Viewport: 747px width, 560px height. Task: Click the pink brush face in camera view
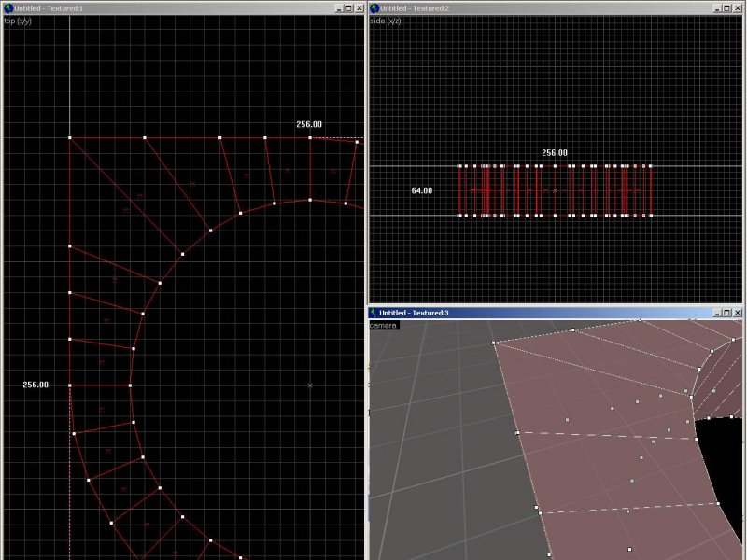[x=598, y=467]
